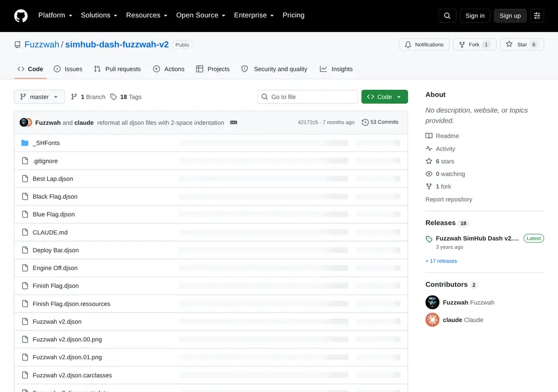Click the Sign in button

point(475,16)
